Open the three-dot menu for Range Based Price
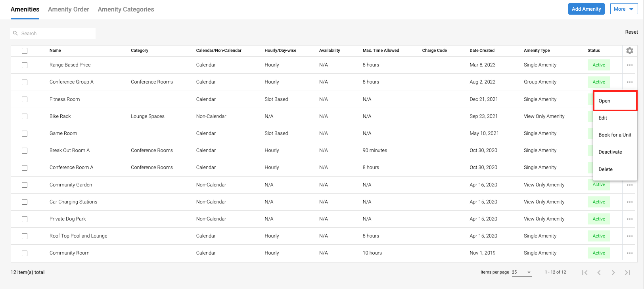This screenshot has height=289, width=644. 630,65
